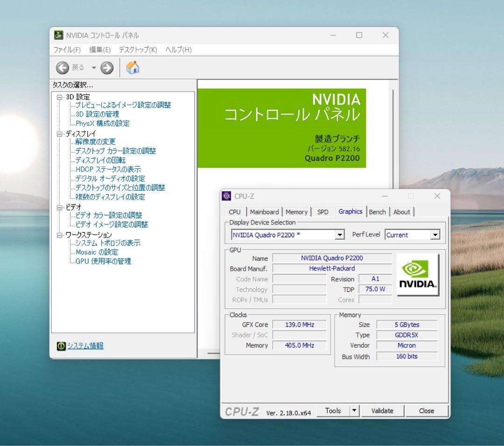
Task: Click the システム情報 info icon
Action: [61, 346]
